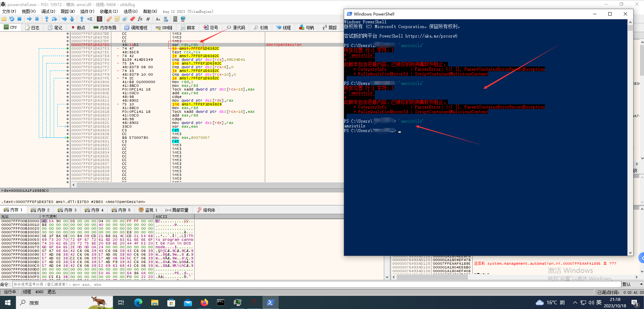Click the Step Over toolbar icon

tap(54, 19)
